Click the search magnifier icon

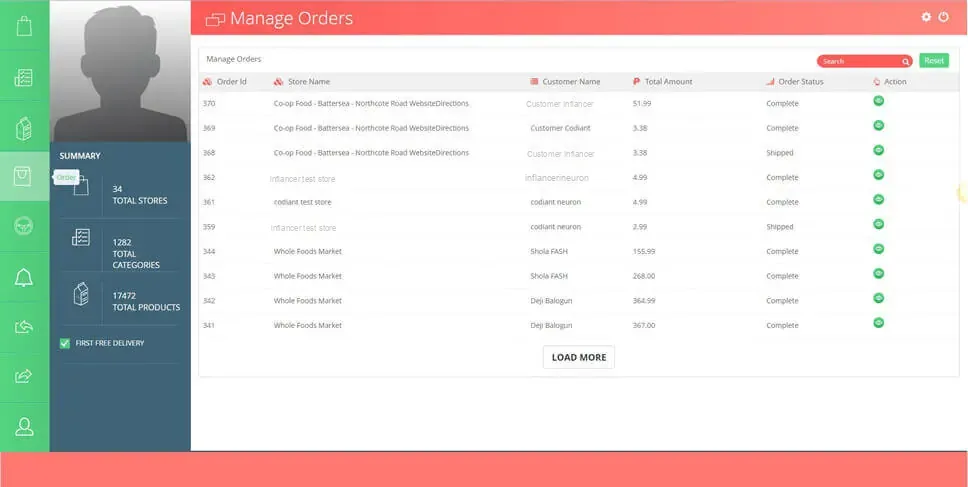pyautogui.click(x=906, y=62)
